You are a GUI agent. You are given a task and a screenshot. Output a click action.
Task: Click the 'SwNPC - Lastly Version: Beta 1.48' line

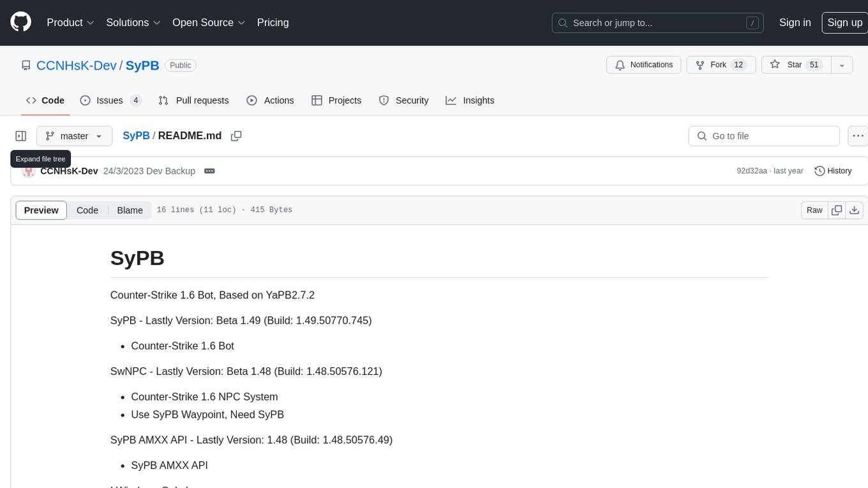246,371
